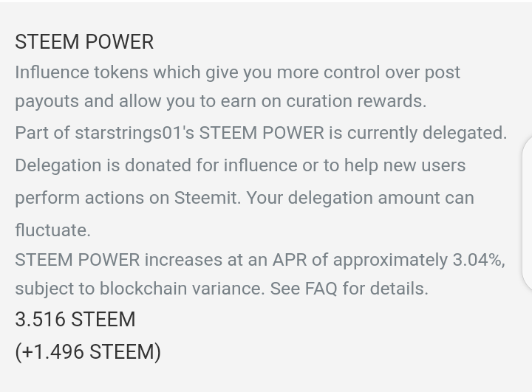
Task: Click the word Steemit in the description
Action: point(208,198)
